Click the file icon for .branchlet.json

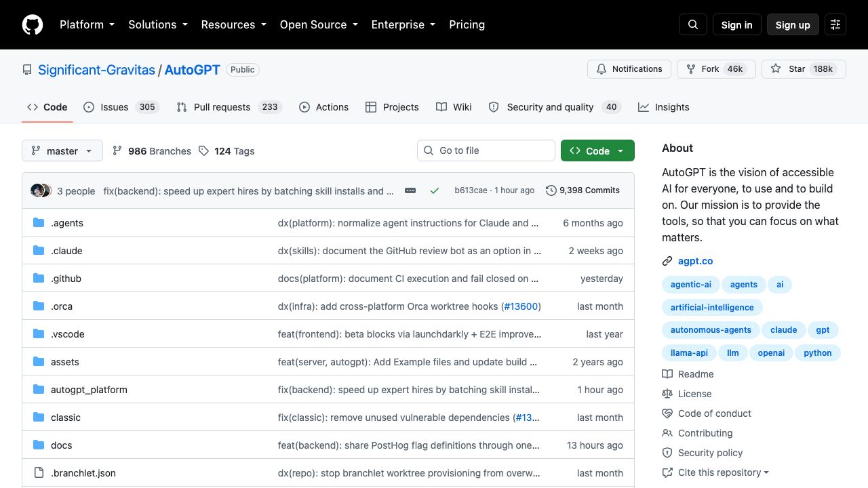coord(39,473)
